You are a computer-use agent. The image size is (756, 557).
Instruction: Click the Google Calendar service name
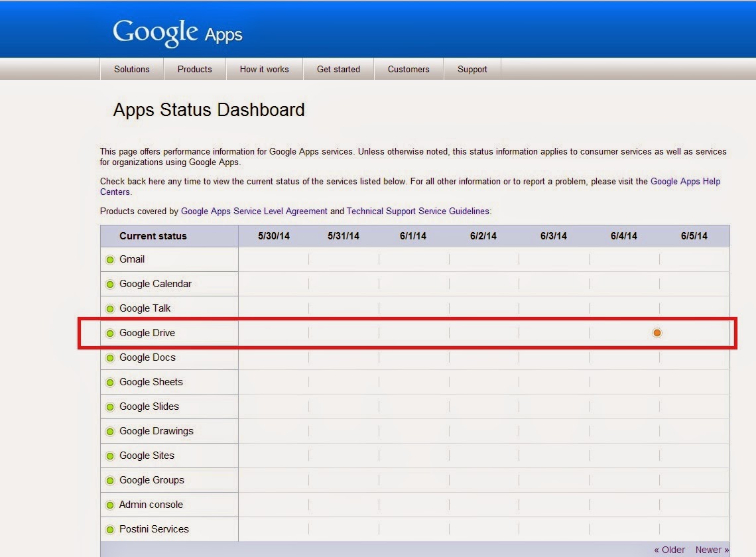click(155, 284)
